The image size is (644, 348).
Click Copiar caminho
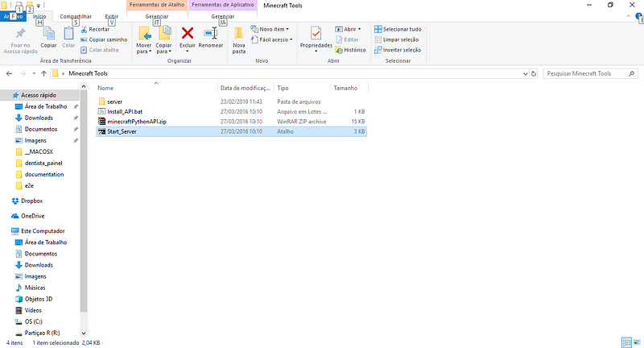click(104, 39)
